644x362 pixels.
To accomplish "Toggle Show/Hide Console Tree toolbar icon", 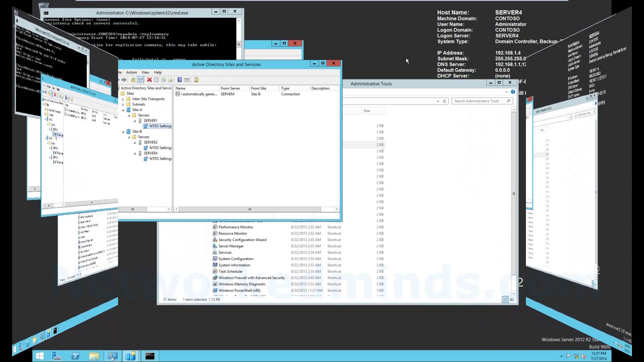I will point(141,80).
